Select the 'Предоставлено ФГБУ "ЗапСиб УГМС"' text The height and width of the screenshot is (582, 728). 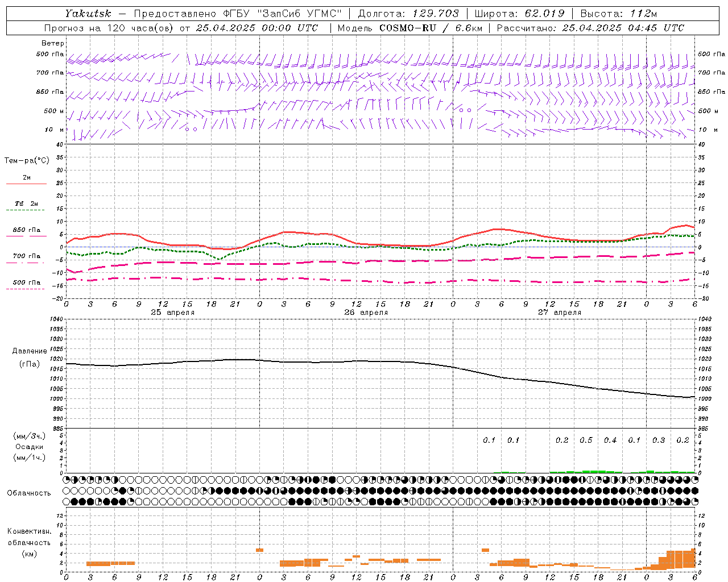(x=238, y=14)
